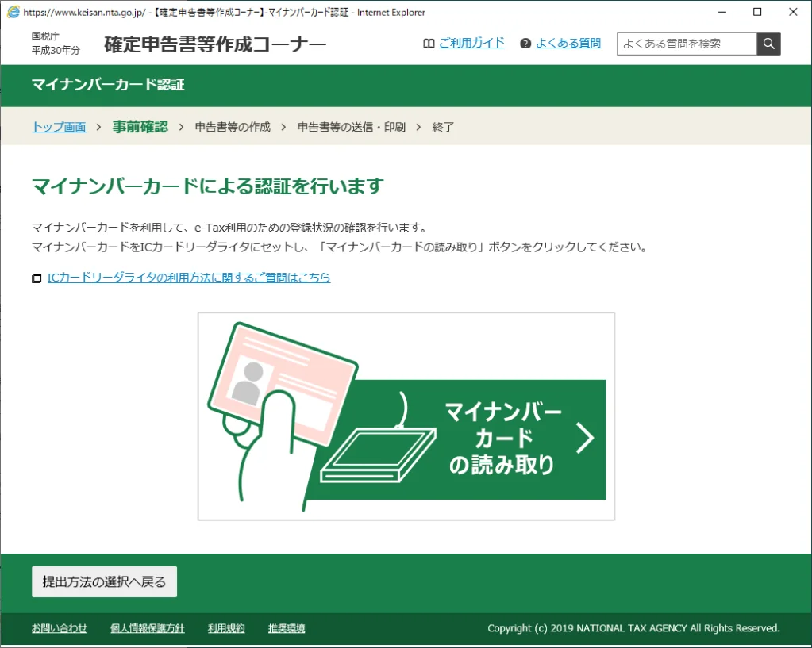This screenshot has height=648, width=812.
Task: Select the 事前確認 breadcrumb step
Action: 140,126
